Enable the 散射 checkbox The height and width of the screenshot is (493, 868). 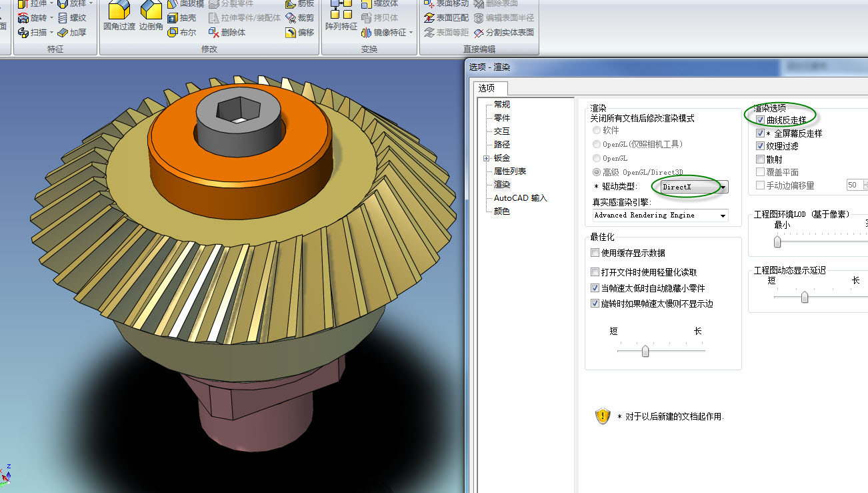pos(761,159)
